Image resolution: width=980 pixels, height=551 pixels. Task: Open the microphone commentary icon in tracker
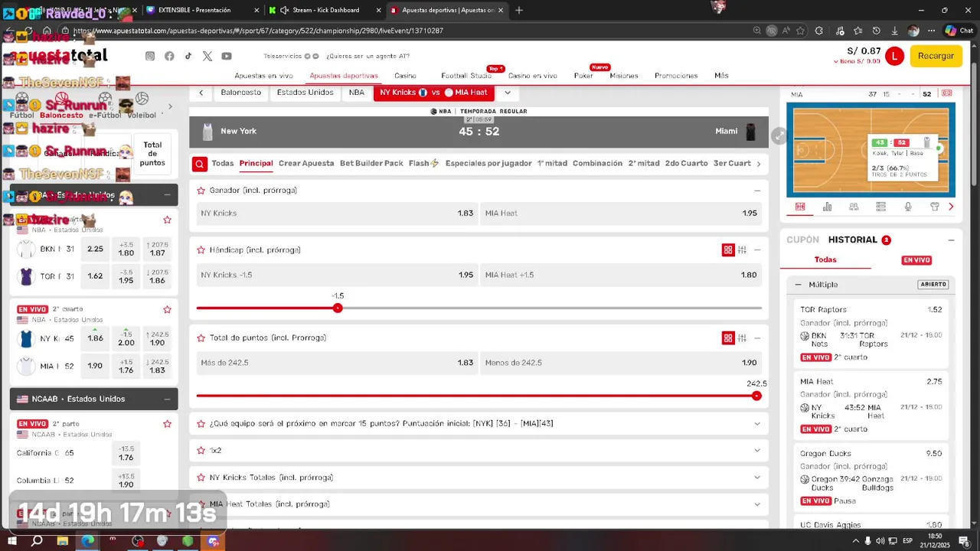[908, 207]
